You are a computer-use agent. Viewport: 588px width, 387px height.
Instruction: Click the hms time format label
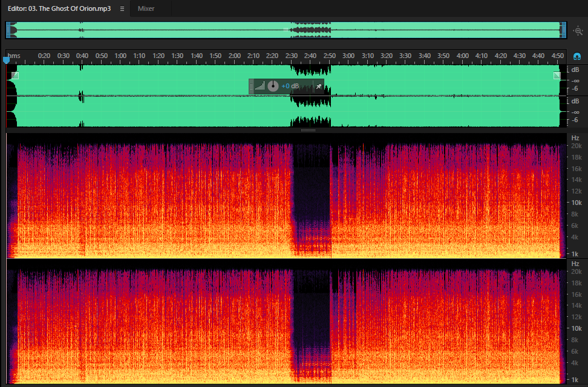(x=14, y=56)
